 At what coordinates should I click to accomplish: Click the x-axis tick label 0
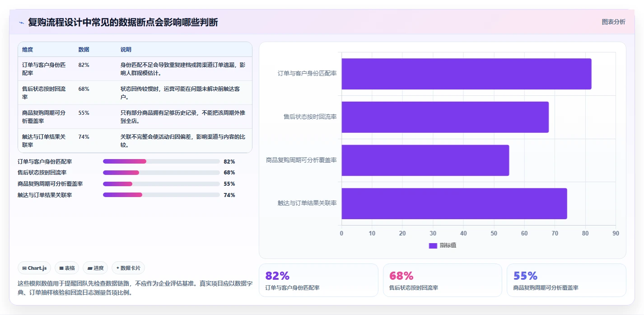tap(341, 233)
